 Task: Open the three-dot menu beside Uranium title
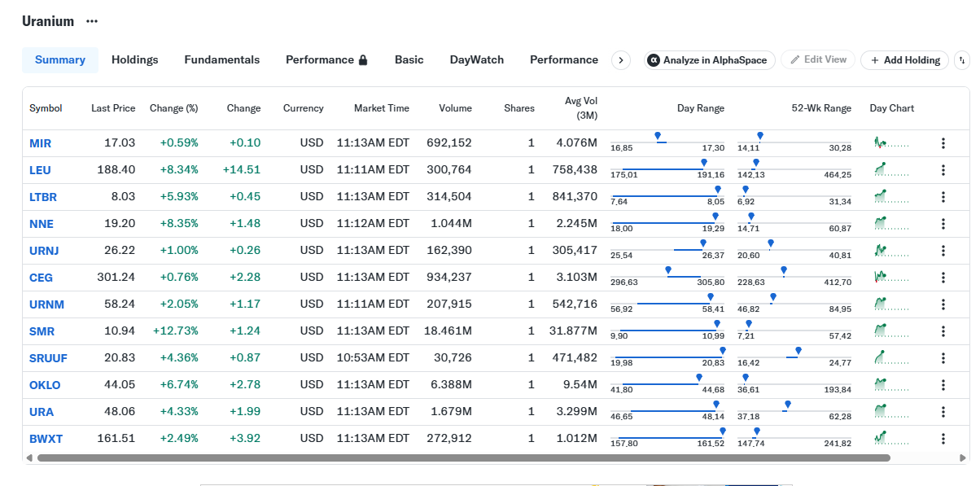tap(92, 21)
